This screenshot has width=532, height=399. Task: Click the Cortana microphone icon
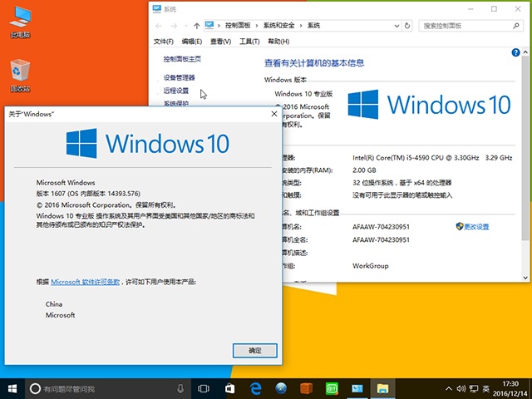(x=180, y=388)
